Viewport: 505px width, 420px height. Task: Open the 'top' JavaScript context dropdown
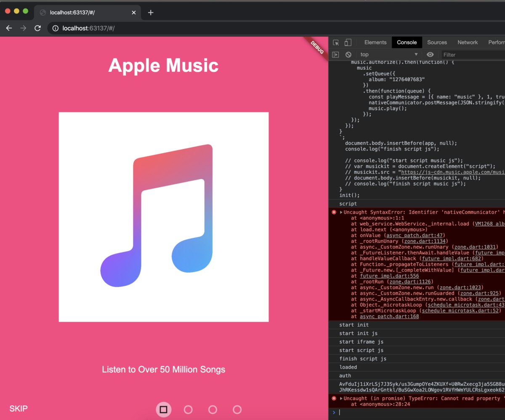point(389,55)
